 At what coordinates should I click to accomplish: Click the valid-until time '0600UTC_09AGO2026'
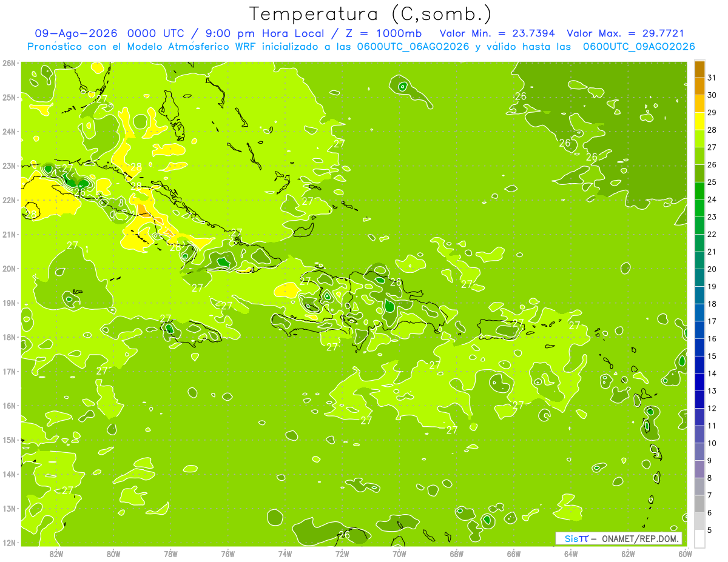[x=639, y=47]
